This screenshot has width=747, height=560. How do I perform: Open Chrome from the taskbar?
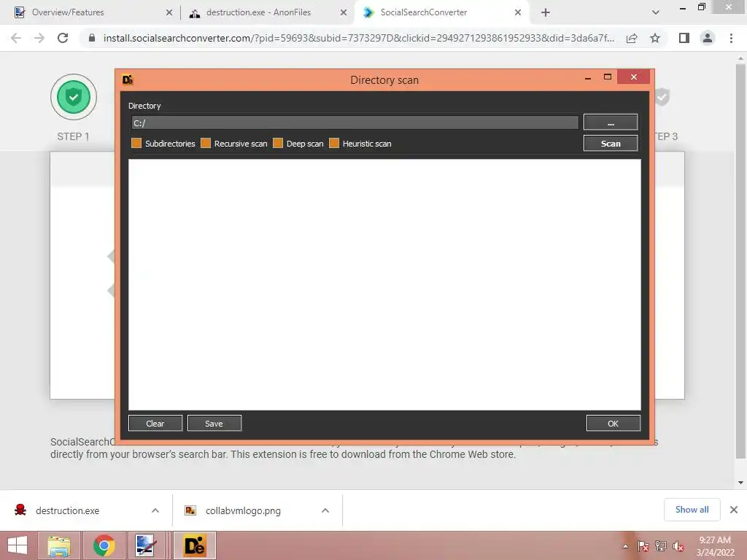click(104, 545)
